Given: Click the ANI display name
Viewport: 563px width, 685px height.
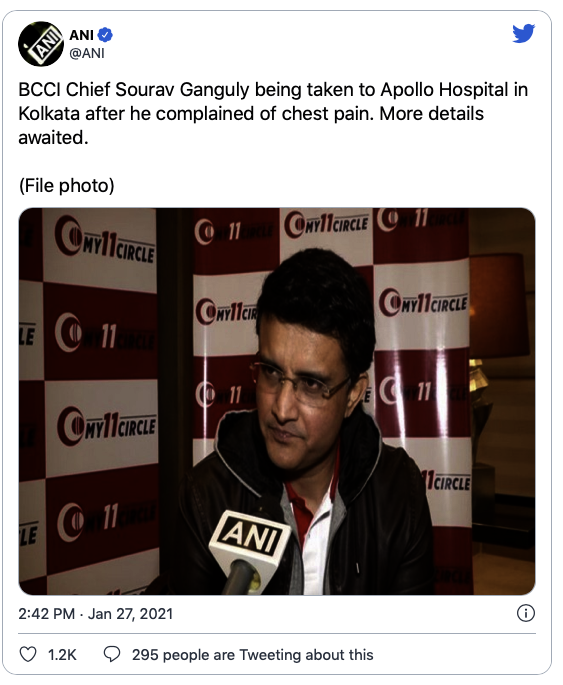Looking at the screenshot, I should tap(81, 35).
